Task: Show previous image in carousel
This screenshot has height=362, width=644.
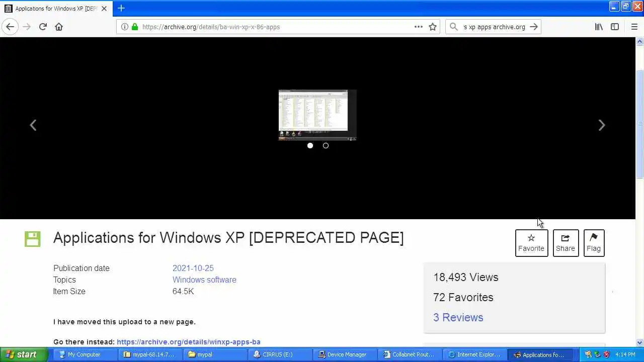Action: tap(33, 125)
